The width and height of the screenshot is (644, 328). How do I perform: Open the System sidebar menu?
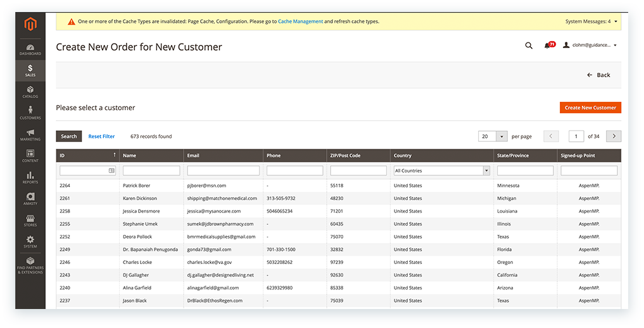click(x=30, y=242)
